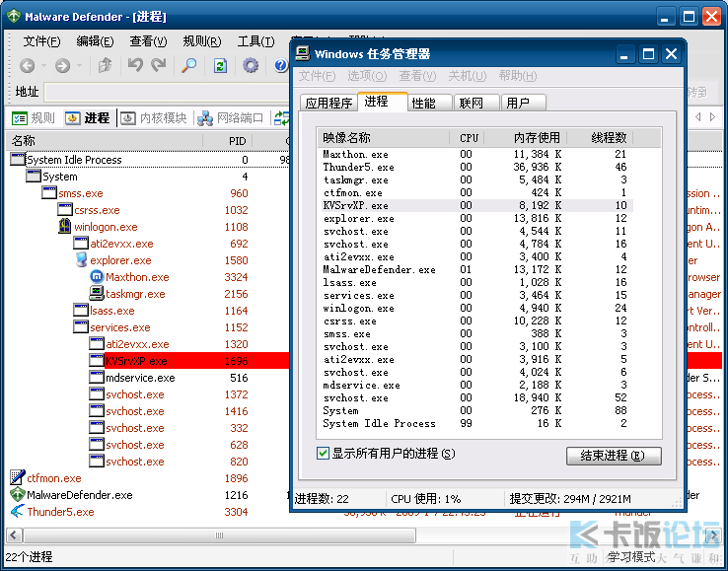This screenshot has width=728, height=571.
Task: Click the Malware Defender title bar icon
Action: click(x=14, y=16)
